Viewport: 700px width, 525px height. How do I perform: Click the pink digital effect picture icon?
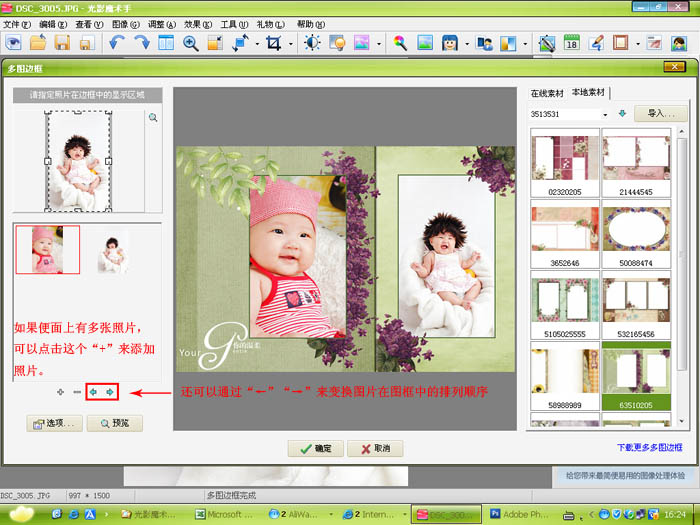(362, 43)
